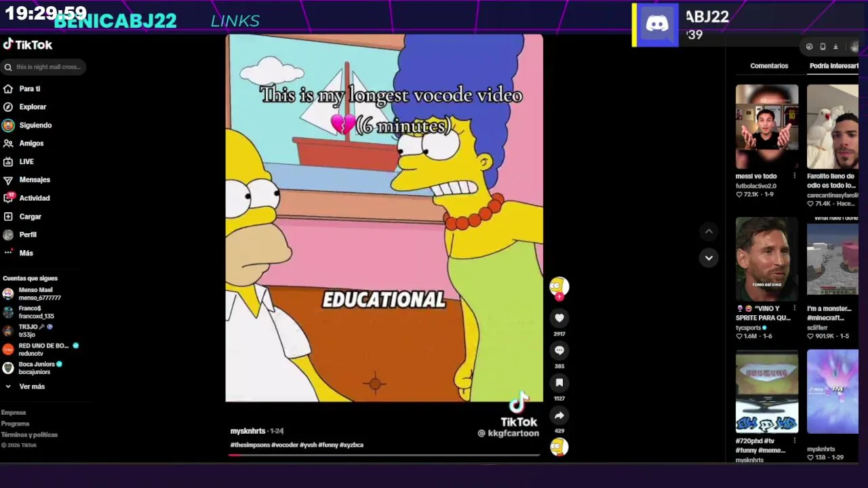Open Programa footer link
The height and width of the screenshot is (488, 868).
tap(15, 424)
